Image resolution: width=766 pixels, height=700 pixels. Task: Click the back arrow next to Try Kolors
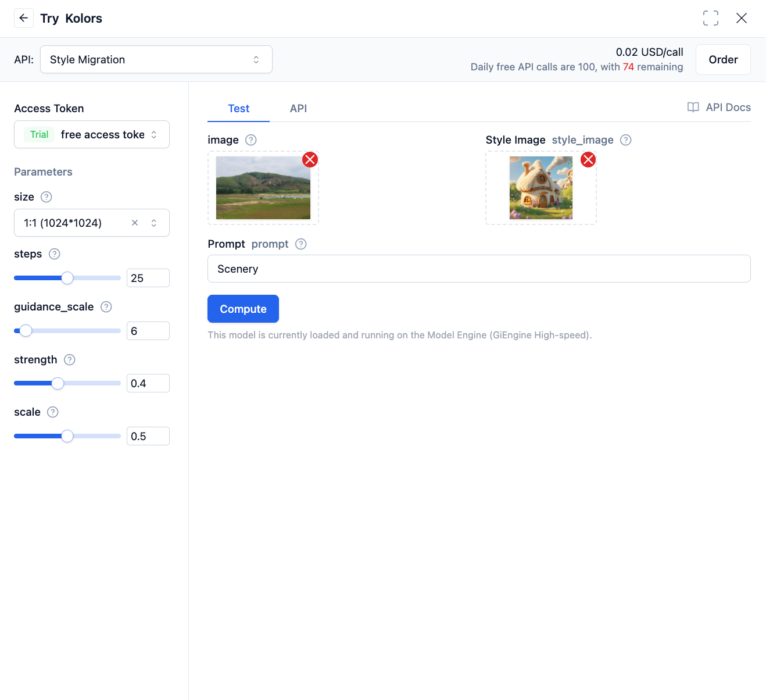24,18
